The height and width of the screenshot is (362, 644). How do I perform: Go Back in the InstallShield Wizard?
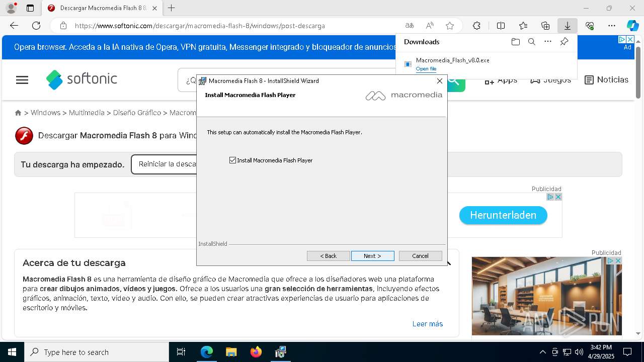(328, 256)
